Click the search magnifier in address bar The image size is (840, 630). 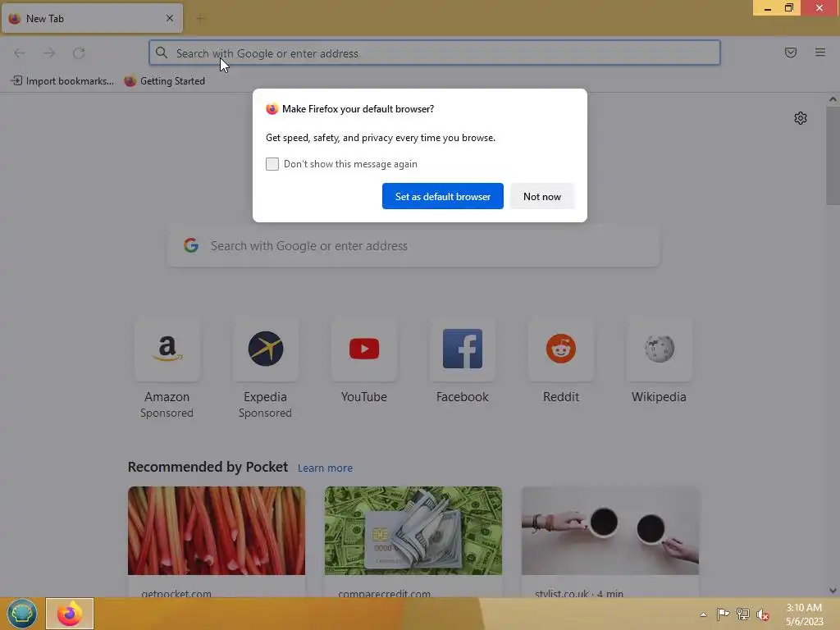162,52
